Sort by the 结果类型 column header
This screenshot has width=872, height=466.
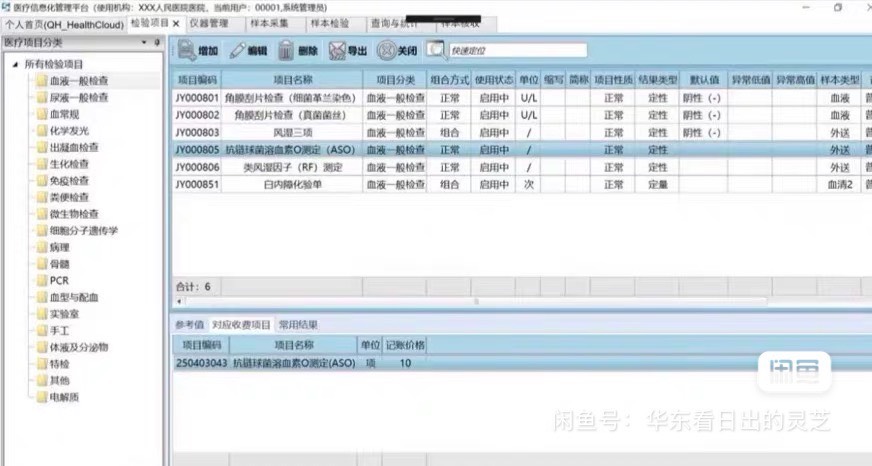pyautogui.click(x=657, y=80)
